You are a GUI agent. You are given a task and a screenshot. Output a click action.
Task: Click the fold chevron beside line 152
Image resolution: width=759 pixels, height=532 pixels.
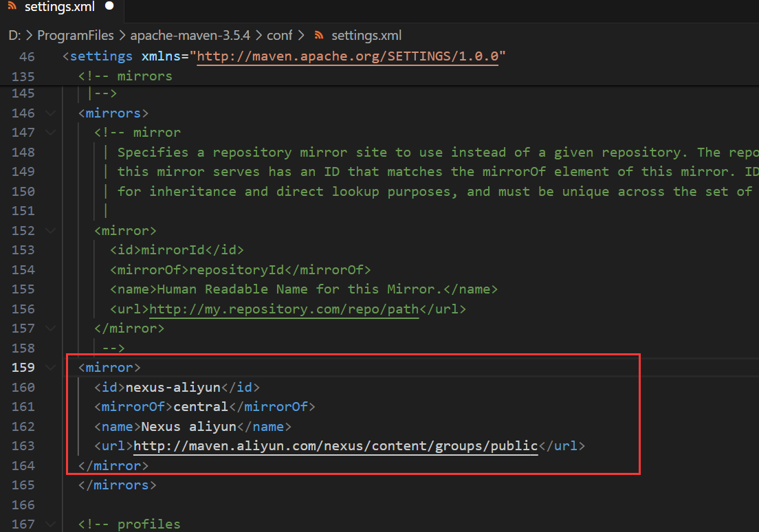tap(50, 230)
